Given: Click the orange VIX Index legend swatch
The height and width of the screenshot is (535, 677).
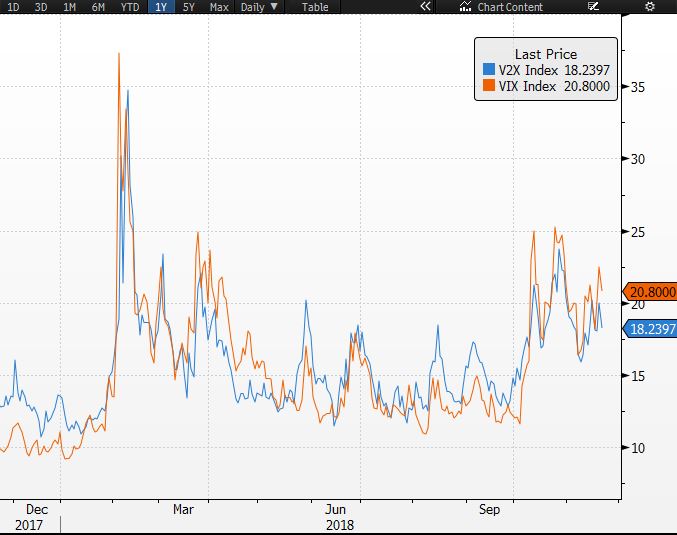Looking at the screenshot, I should [489, 85].
